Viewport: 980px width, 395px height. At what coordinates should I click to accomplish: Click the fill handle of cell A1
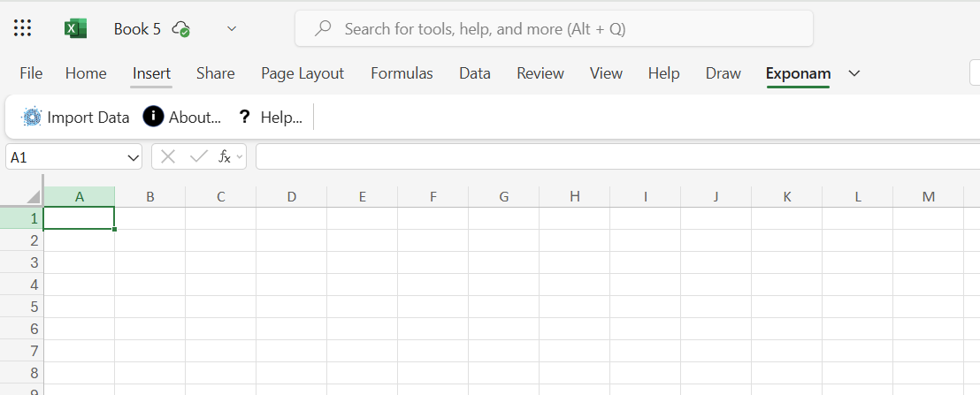tap(114, 229)
